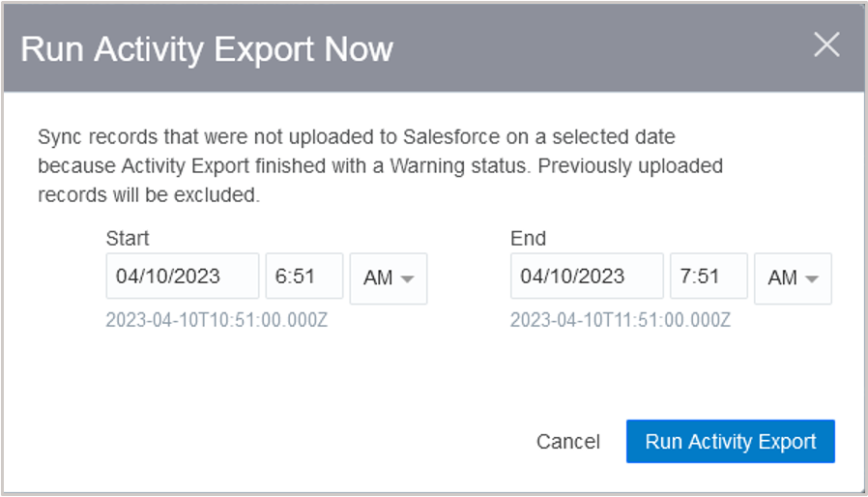Open the Start AM/PM dropdown
The width and height of the screenshot is (868, 497).
(x=388, y=278)
